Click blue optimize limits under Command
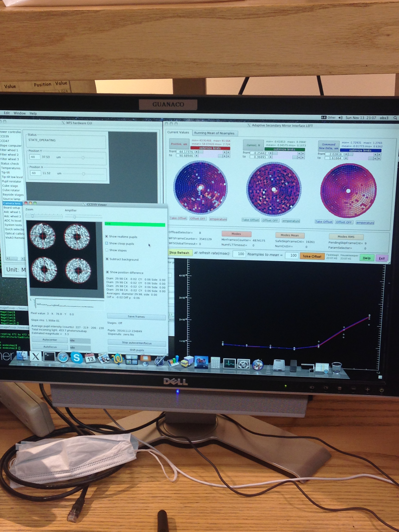The image size is (399, 532). (361, 150)
